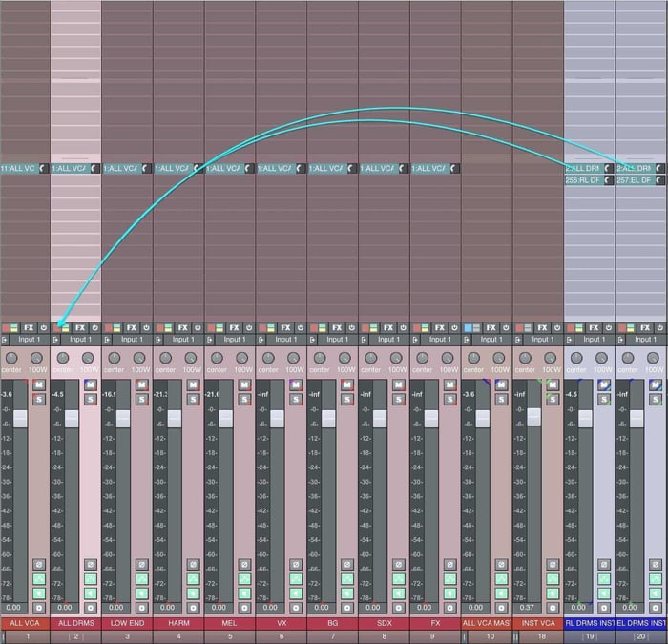
Task: Bypass FX on the FX track
Action: tap(454, 327)
